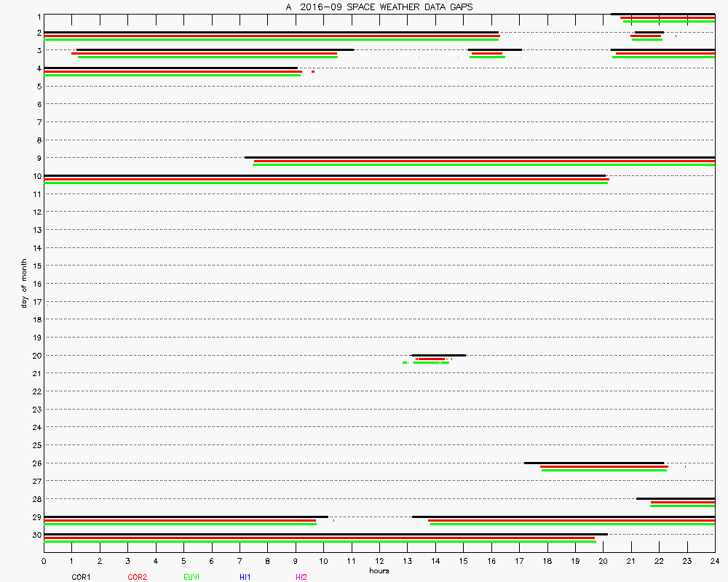This screenshot has height=582, width=728.
Task: Select the green EUVI gap bar on day 10
Action: point(325,183)
